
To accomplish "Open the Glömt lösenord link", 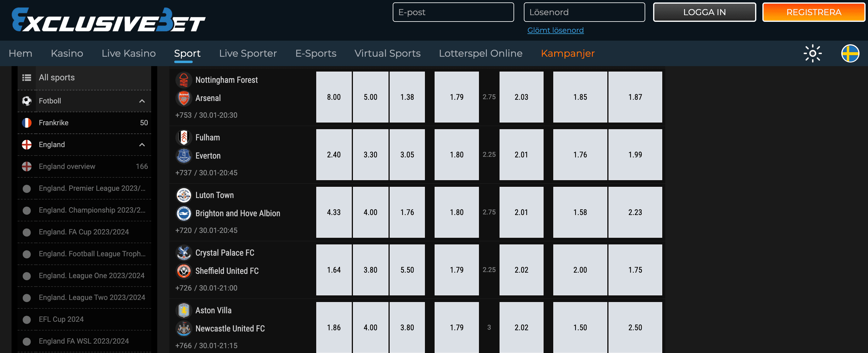I will 555,30.
